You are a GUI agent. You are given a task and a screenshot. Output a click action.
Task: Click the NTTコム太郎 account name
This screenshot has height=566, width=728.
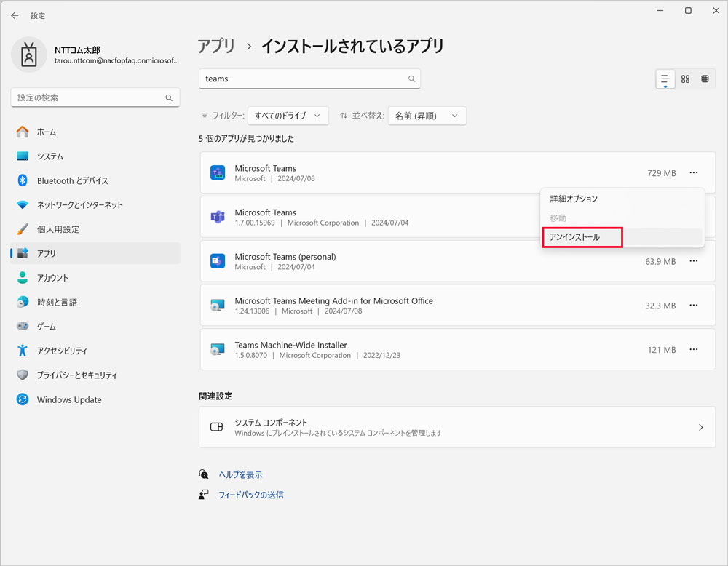tap(77, 50)
